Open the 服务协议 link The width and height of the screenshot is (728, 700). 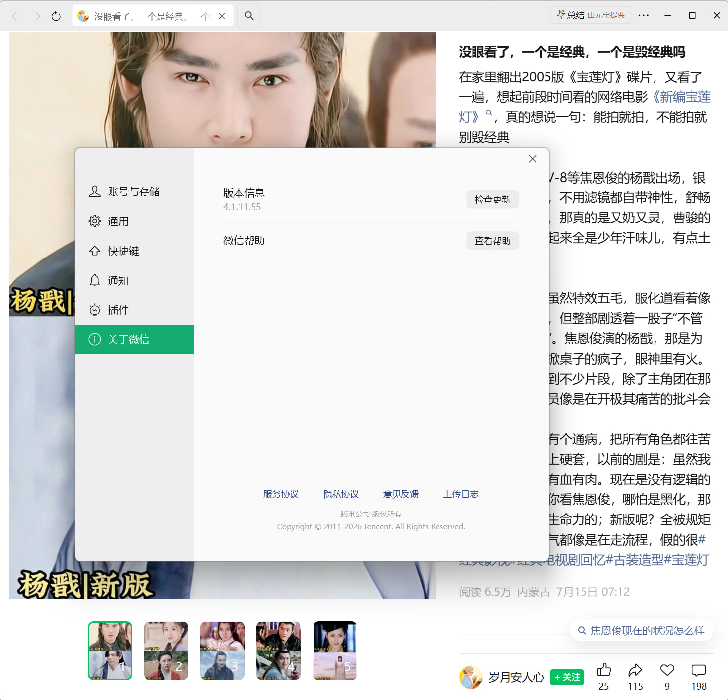tap(281, 494)
